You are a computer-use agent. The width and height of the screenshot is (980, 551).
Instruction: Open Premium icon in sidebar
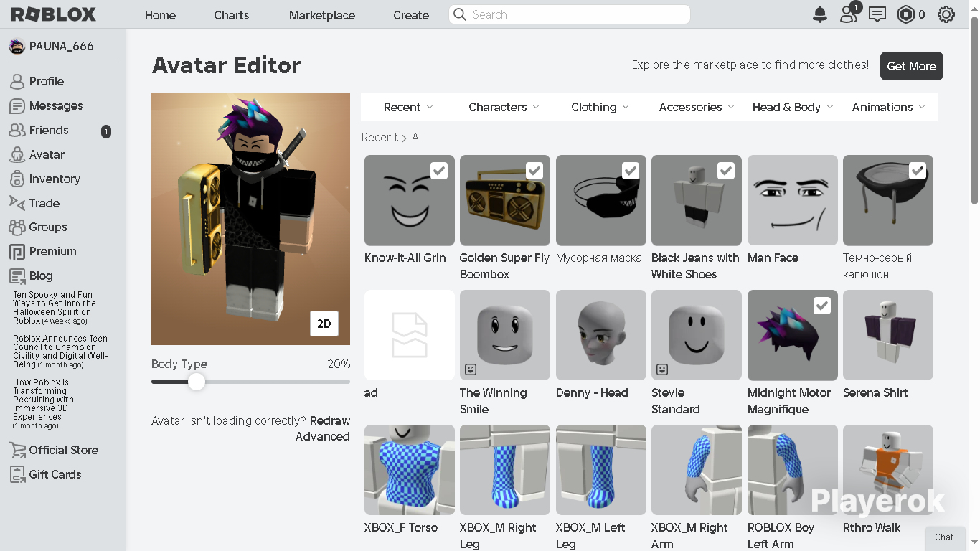[x=17, y=252]
